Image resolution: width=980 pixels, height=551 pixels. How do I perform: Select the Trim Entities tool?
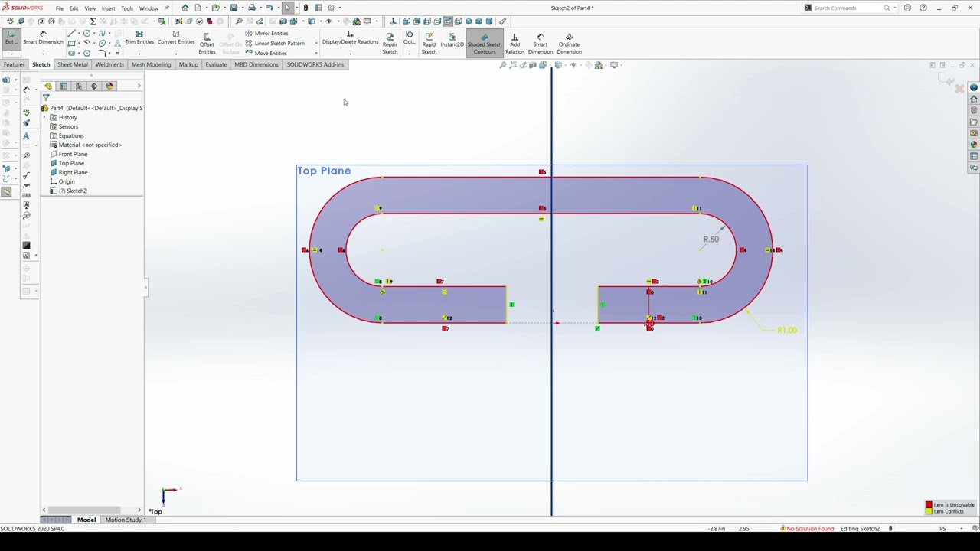tap(139, 38)
